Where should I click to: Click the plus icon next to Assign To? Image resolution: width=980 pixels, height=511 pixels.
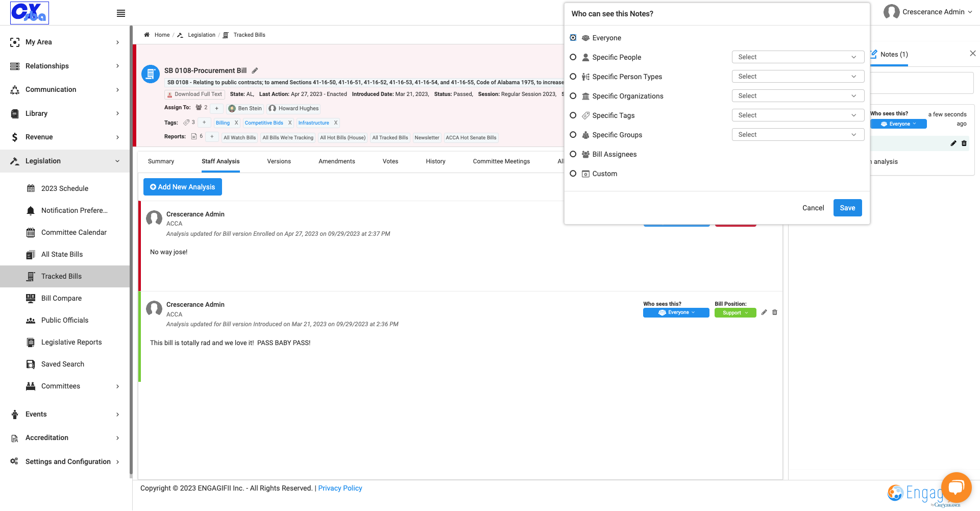[216, 108]
